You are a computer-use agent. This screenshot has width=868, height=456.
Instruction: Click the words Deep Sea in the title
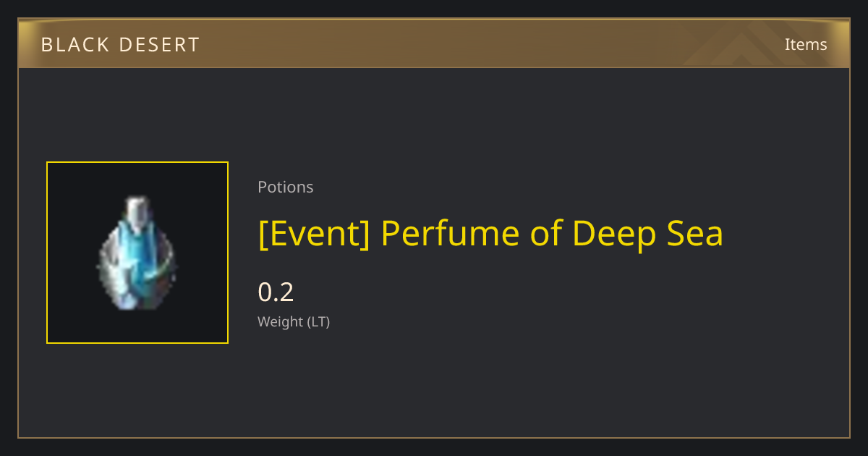pos(647,234)
